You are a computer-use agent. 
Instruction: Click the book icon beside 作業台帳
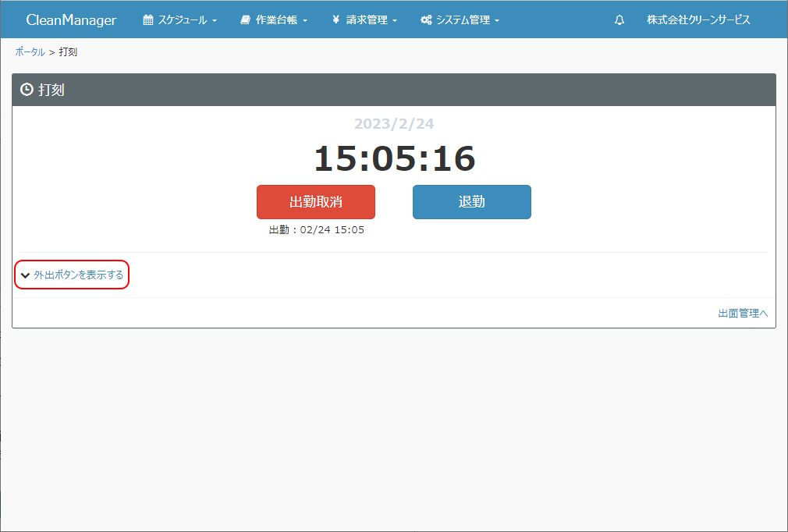click(245, 20)
